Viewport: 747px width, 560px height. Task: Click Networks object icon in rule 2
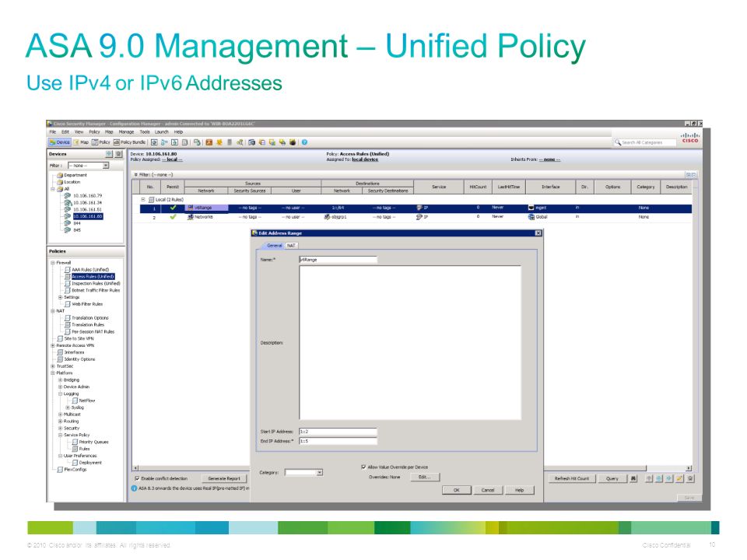coord(191,217)
